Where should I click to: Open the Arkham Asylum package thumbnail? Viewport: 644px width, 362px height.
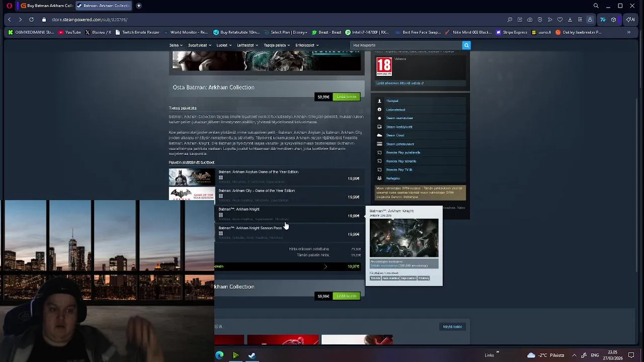[x=192, y=177]
